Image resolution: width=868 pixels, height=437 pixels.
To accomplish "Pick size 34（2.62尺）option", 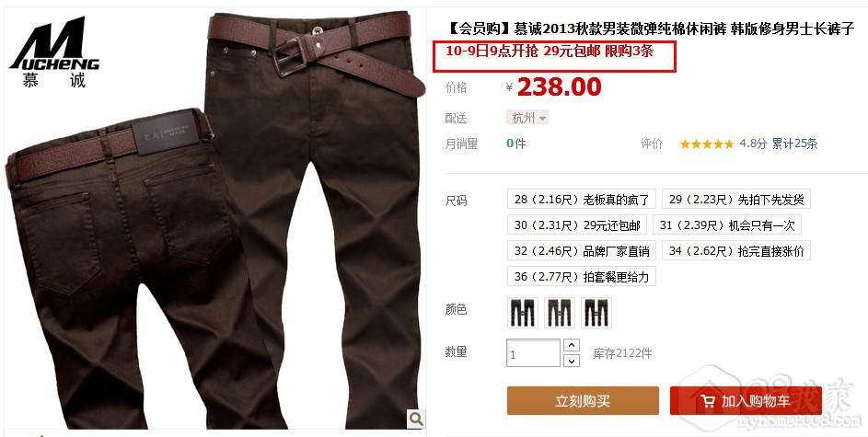I will (x=736, y=250).
